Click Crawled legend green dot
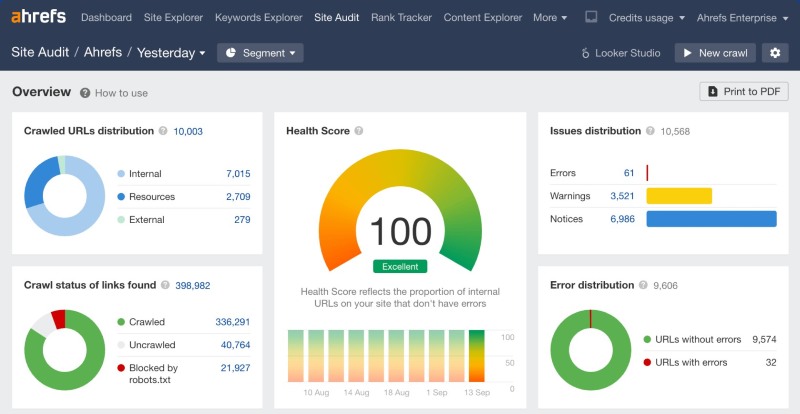800x414 pixels. (121, 322)
